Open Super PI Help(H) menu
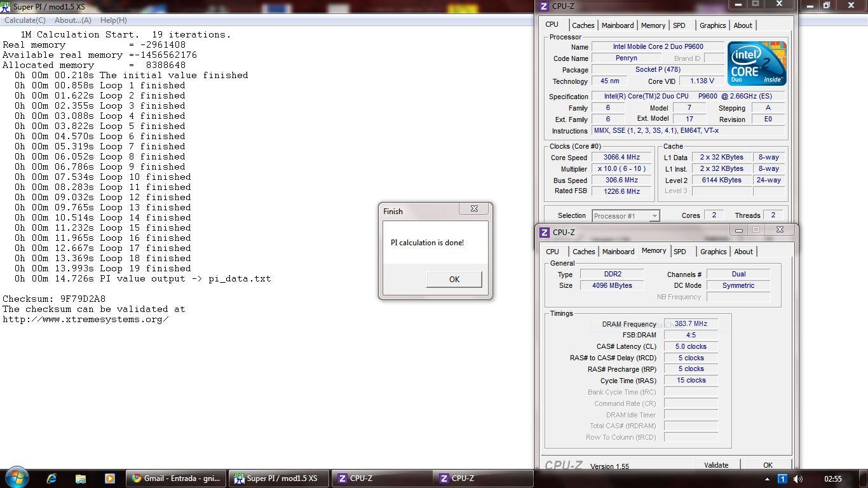868x488 pixels. click(113, 20)
